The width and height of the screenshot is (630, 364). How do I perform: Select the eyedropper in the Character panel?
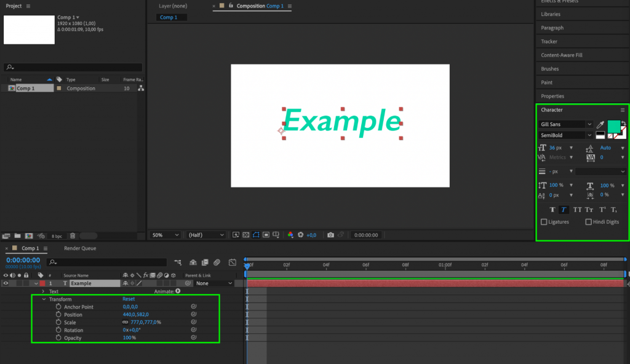(600, 124)
